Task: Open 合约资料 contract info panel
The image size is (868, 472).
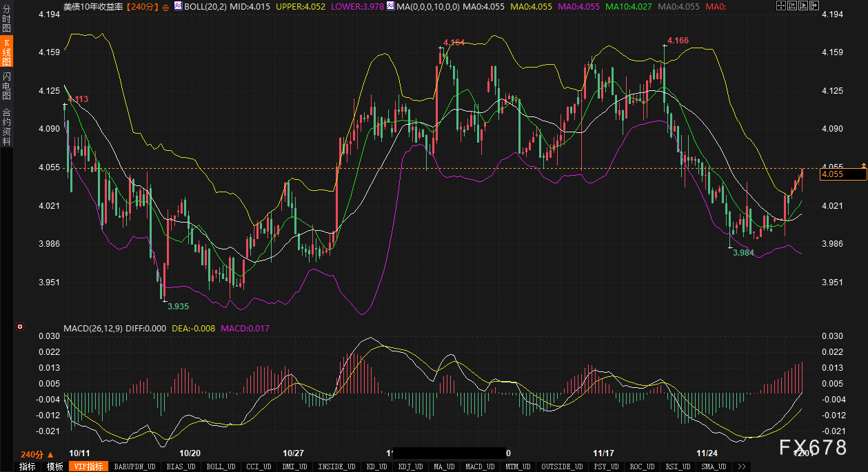Action: point(6,126)
